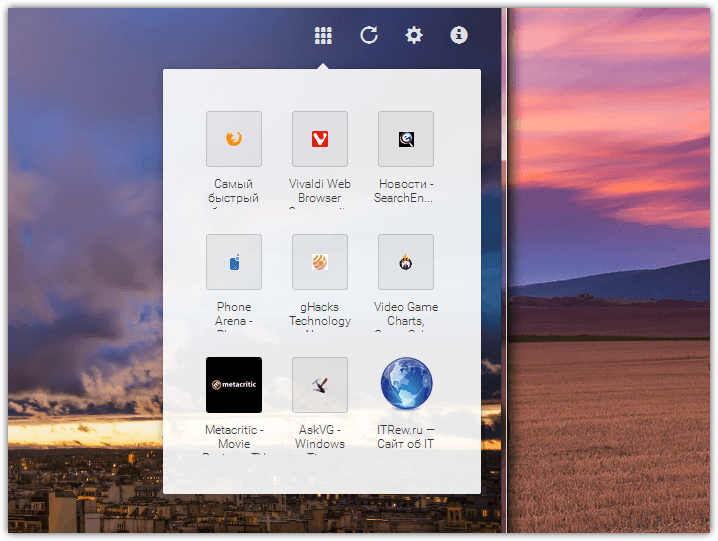Click the 'Phone Arena -' label
Screen dimensions: 718x541
pos(234,314)
